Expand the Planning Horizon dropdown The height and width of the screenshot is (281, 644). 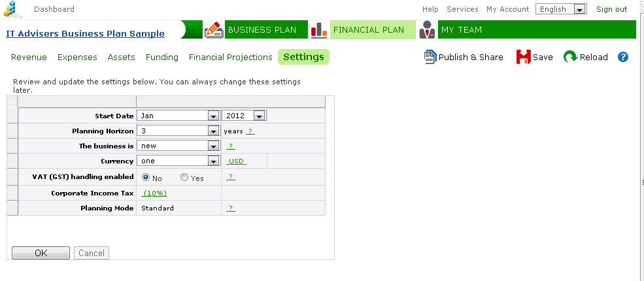[177, 131]
